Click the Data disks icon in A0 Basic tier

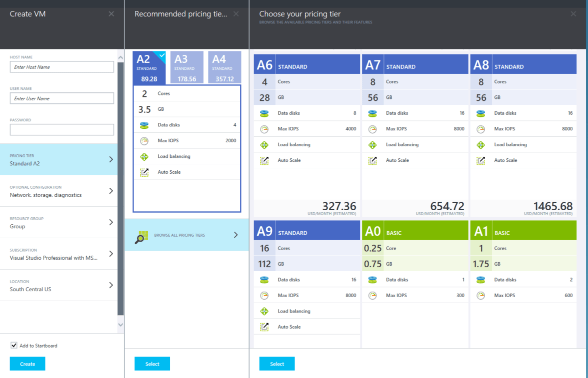click(372, 280)
